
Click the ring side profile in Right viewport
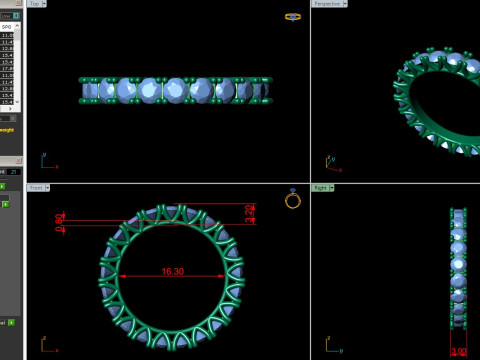pyautogui.click(x=459, y=268)
